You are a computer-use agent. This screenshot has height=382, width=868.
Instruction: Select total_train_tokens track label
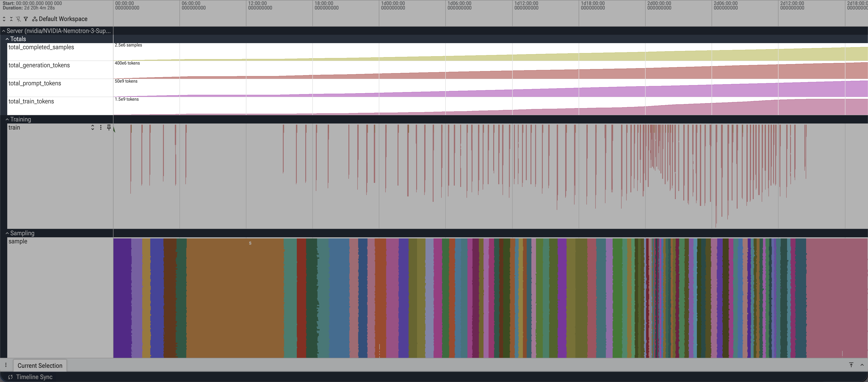[x=31, y=101]
